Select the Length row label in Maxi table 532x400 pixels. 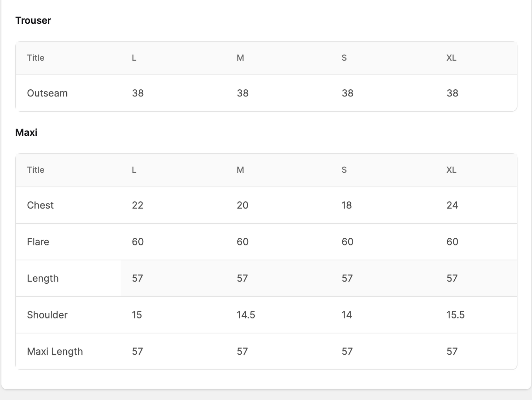(x=43, y=278)
